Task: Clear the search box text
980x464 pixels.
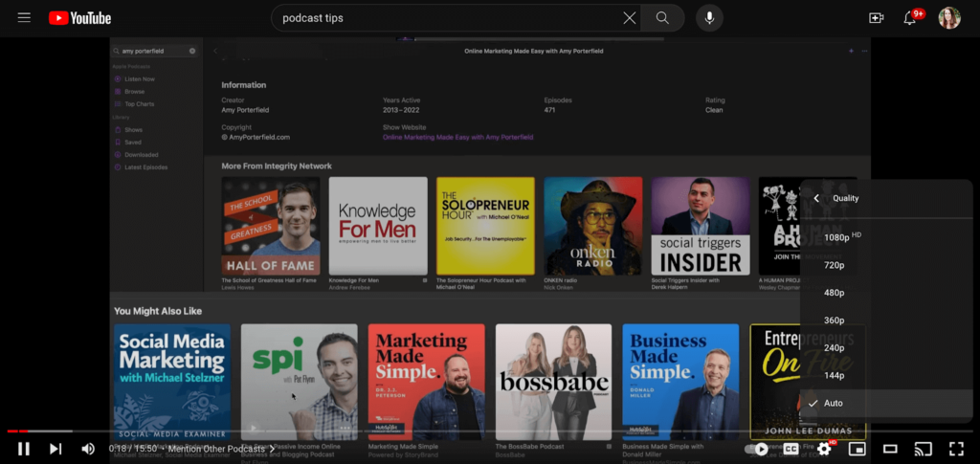Action: pos(629,18)
